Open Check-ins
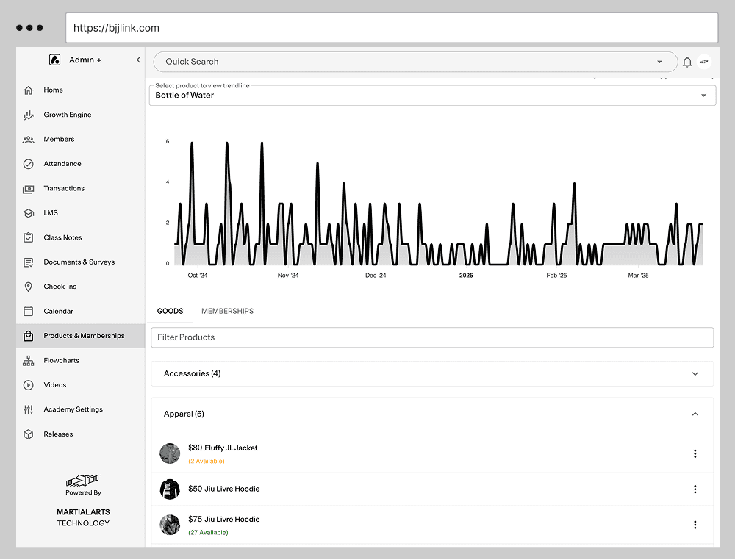 59,286
